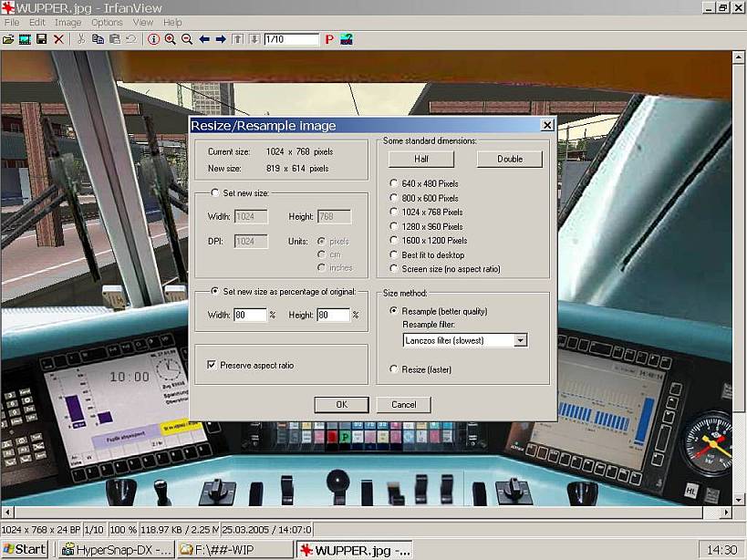This screenshot has width=747, height=560.
Task: Start the Slideshow from the toolbar icon
Action: coord(25,39)
